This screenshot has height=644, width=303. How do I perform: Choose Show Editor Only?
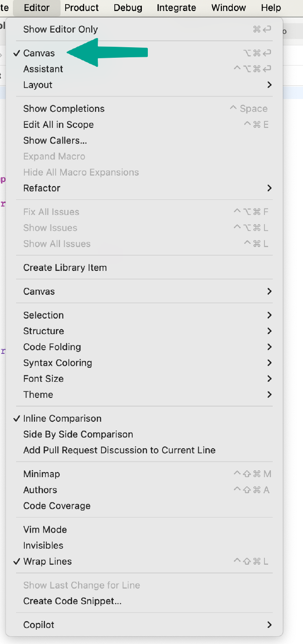point(61,29)
